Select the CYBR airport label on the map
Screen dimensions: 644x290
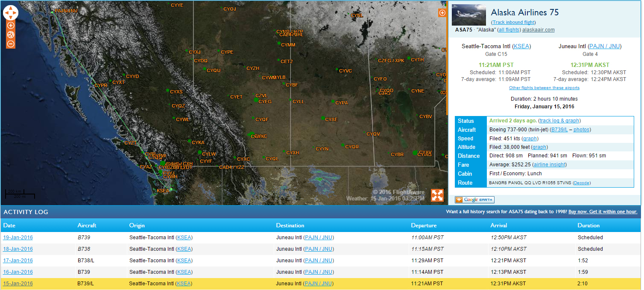(397, 154)
